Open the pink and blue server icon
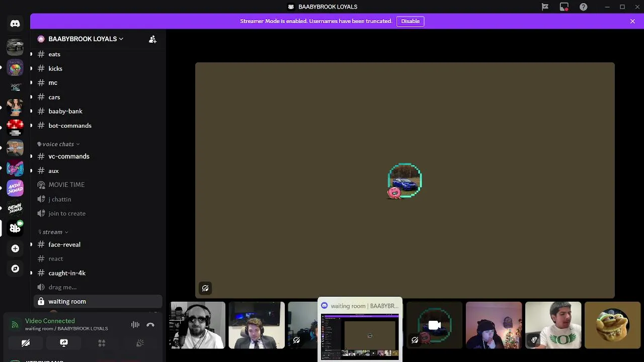644x362 pixels. click(x=15, y=167)
